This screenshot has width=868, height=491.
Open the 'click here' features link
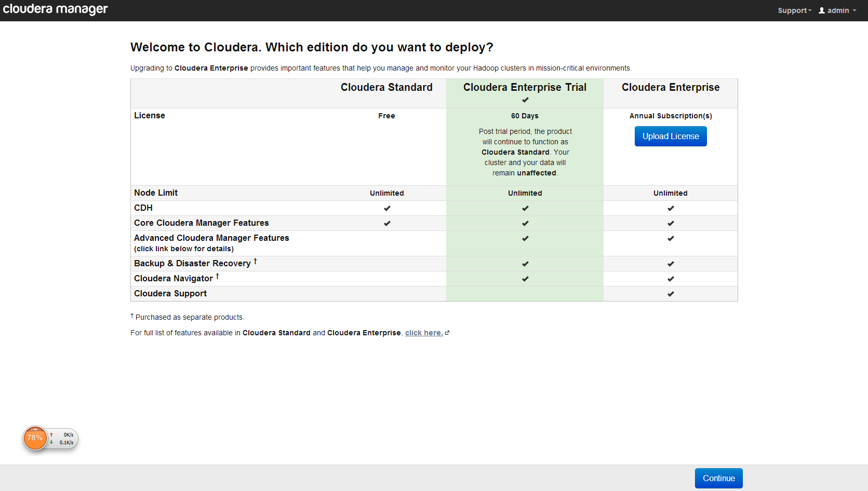[424, 333]
